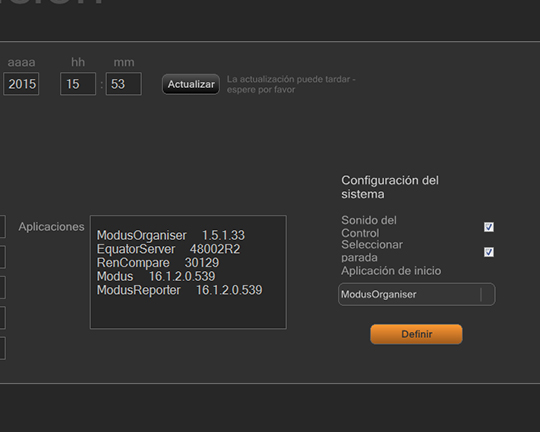Open the Aplicación de inicio dropdown
The height and width of the screenshot is (432, 540).
click(x=417, y=295)
